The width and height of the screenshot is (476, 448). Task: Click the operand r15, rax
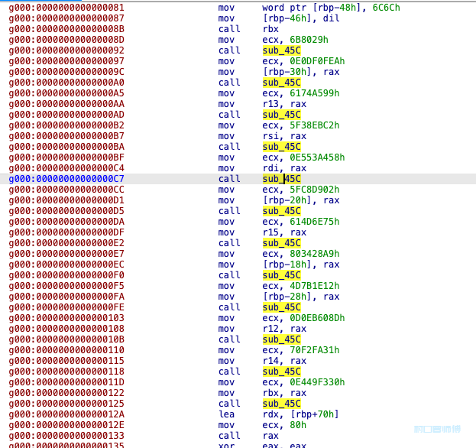[284, 232]
